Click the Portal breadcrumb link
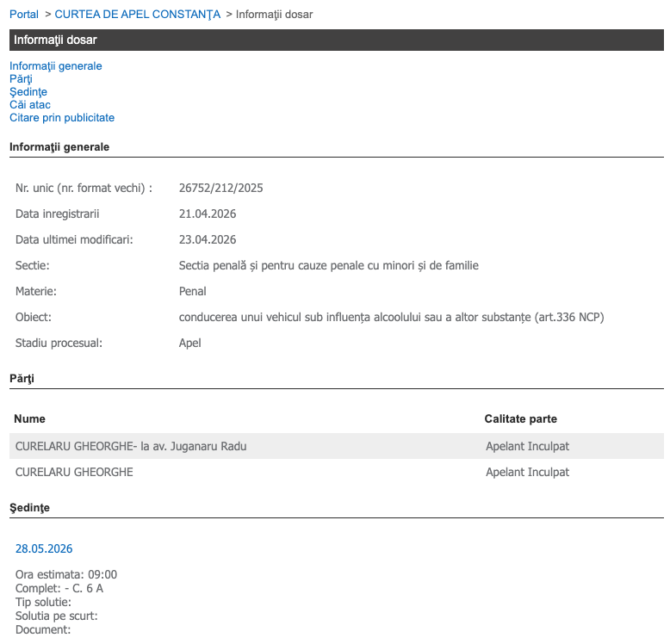This screenshot has height=644, width=670. 24,15
